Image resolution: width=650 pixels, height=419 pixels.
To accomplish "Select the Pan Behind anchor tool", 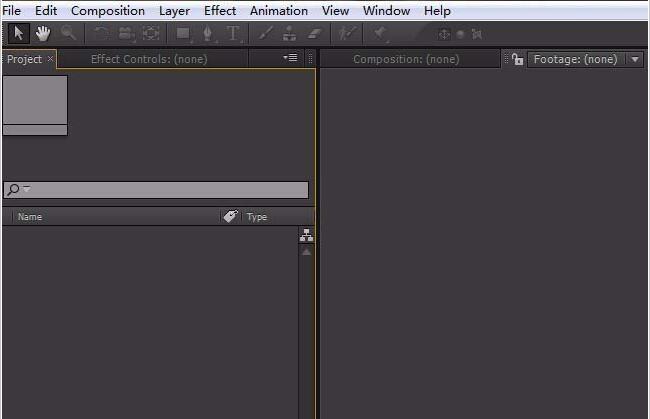I will click(151, 34).
